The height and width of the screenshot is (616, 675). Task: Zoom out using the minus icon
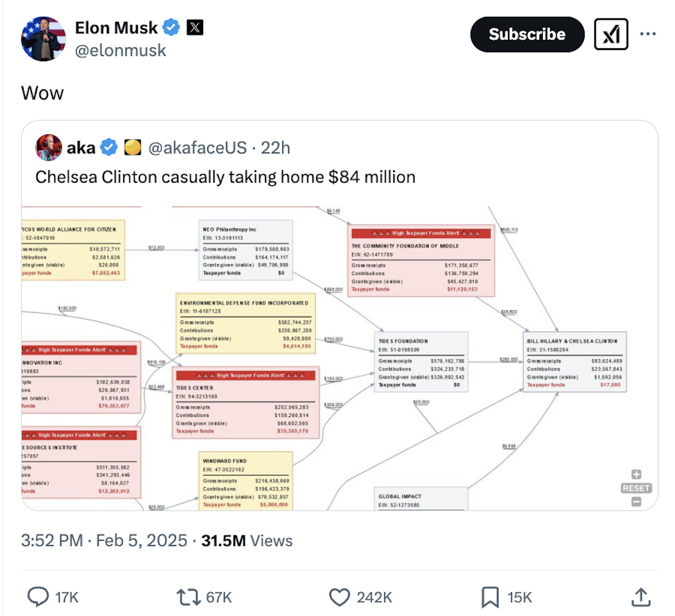pos(636,500)
